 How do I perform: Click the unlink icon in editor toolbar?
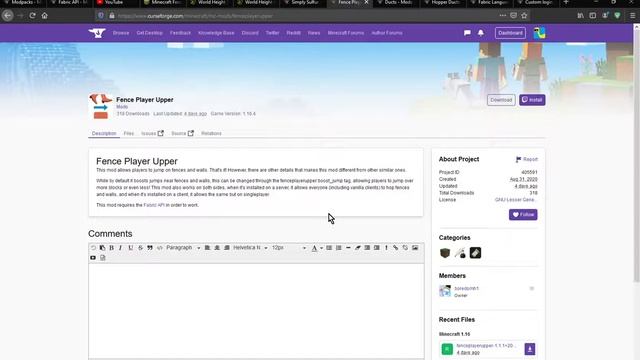(405, 248)
